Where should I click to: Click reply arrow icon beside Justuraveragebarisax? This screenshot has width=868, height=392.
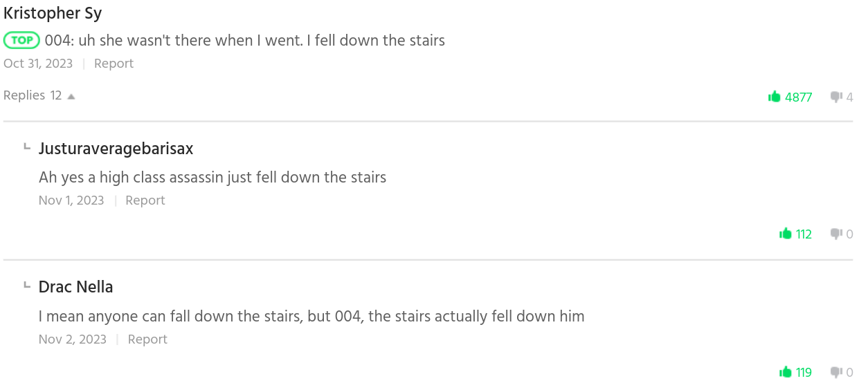click(27, 146)
